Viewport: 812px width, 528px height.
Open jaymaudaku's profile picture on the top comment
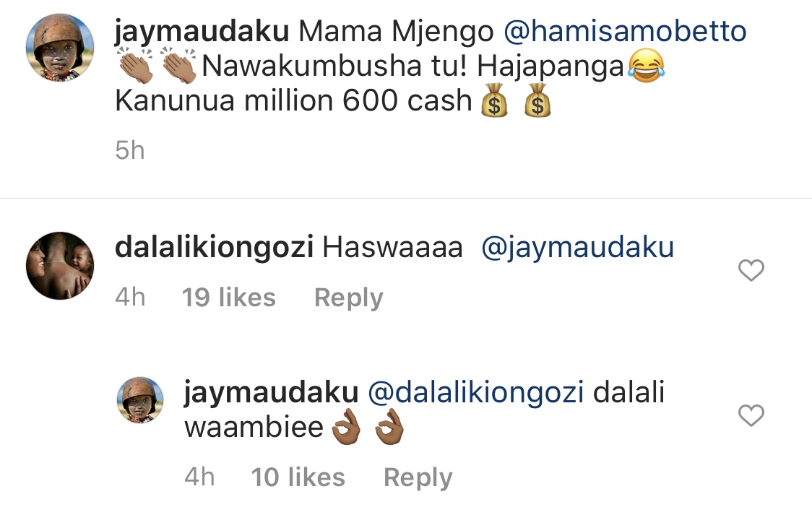point(60,47)
